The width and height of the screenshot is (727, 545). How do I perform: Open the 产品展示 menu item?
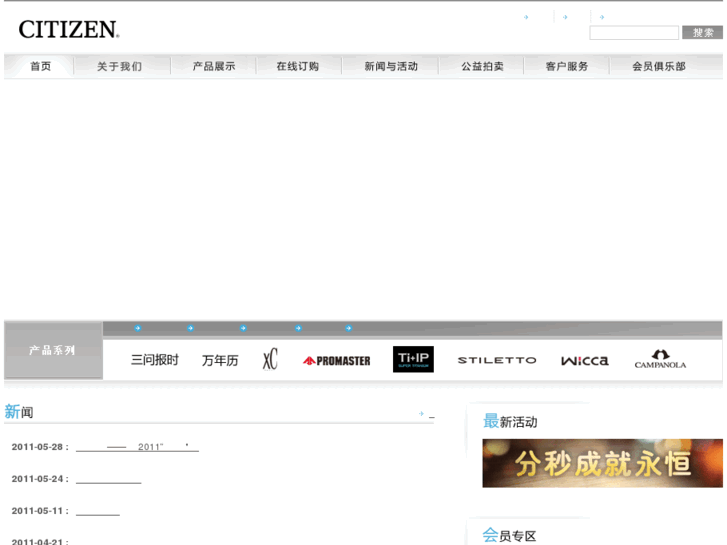point(214,66)
